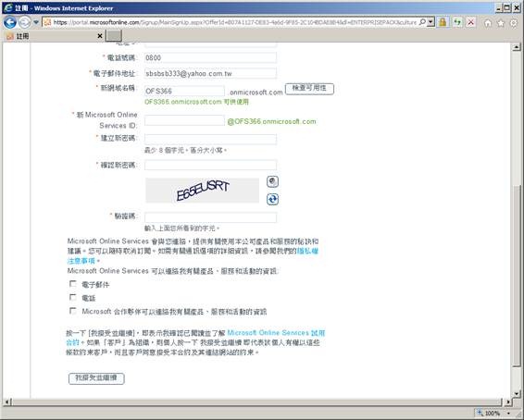This screenshot has width=524, height=420.
Task: Click the @OFS366.onmicrosoft.com suffix text
Action: pos(271,121)
